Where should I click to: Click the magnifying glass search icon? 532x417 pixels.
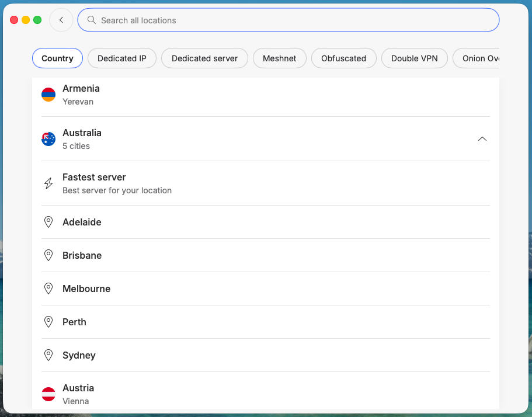(x=92, y=20)
